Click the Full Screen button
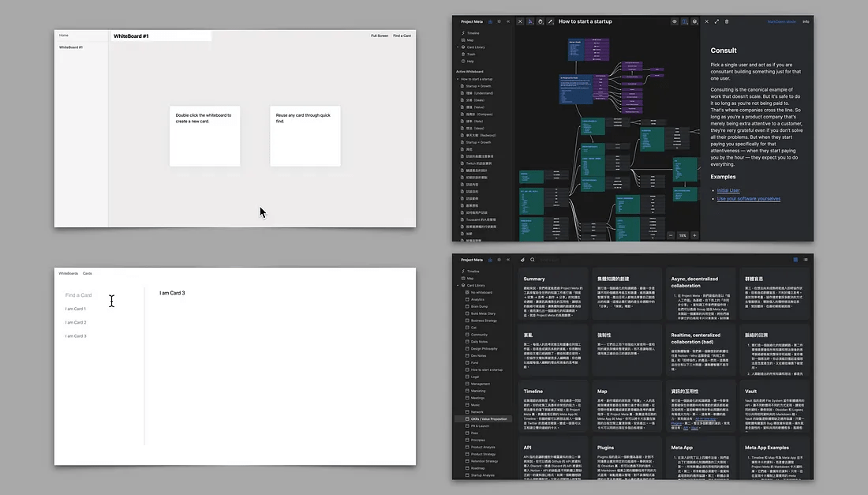Image resolution: width=868 pixels, height=495 pixels. coord(380,36)
